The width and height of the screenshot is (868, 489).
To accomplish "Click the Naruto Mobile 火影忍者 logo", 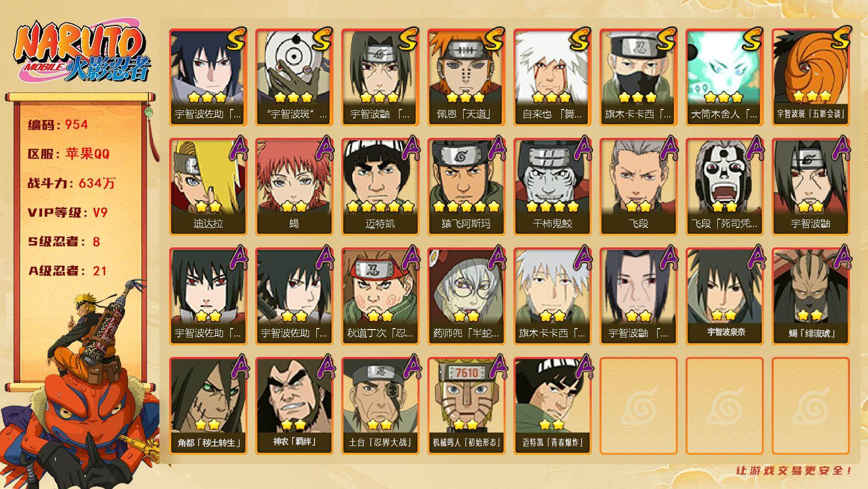I will tap(82, 53).
